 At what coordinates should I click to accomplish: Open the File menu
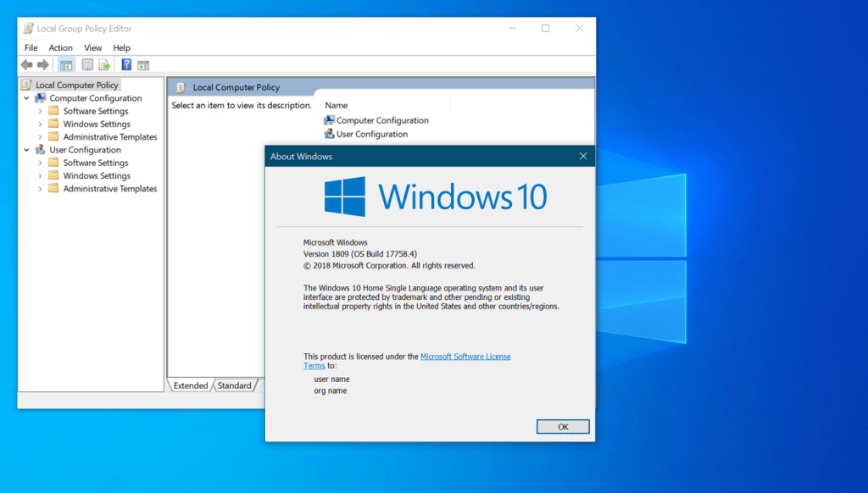tap(31, 47)
